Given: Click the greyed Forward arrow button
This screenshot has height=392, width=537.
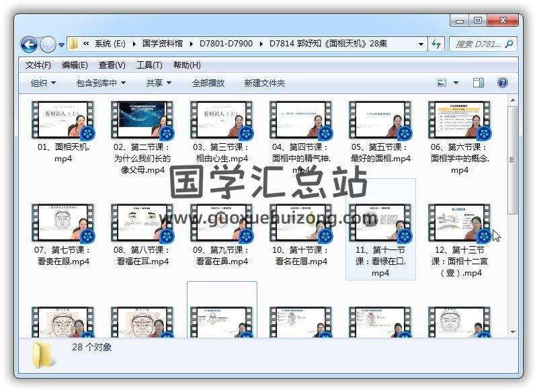Looking at the screenshot, I should [x=48, y=44].
